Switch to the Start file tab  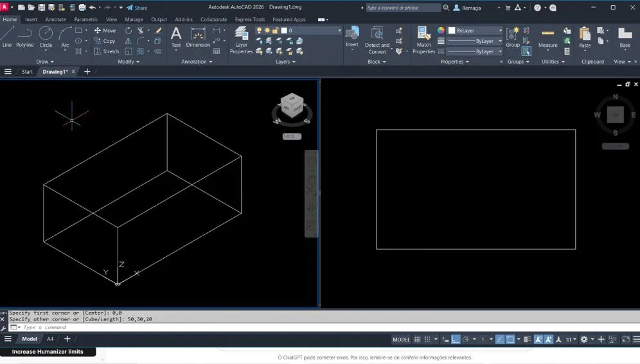[27, 72]
